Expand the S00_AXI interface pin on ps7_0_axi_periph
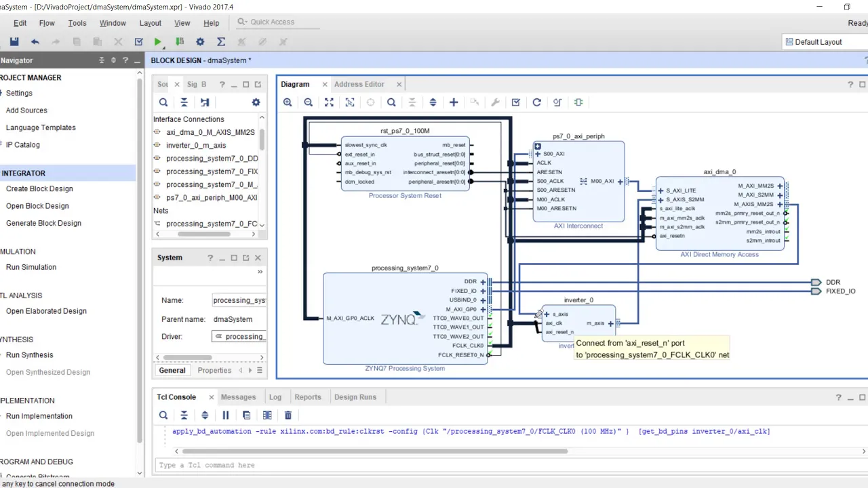This screenshot has width=868, height=488. click(538, 154)
